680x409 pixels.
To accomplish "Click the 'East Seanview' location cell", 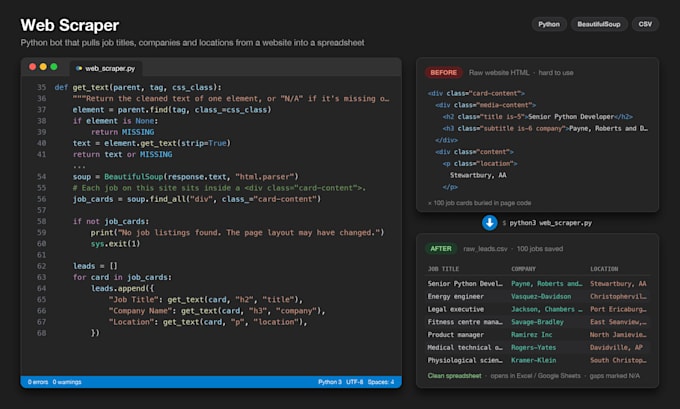I will [618, 322].
